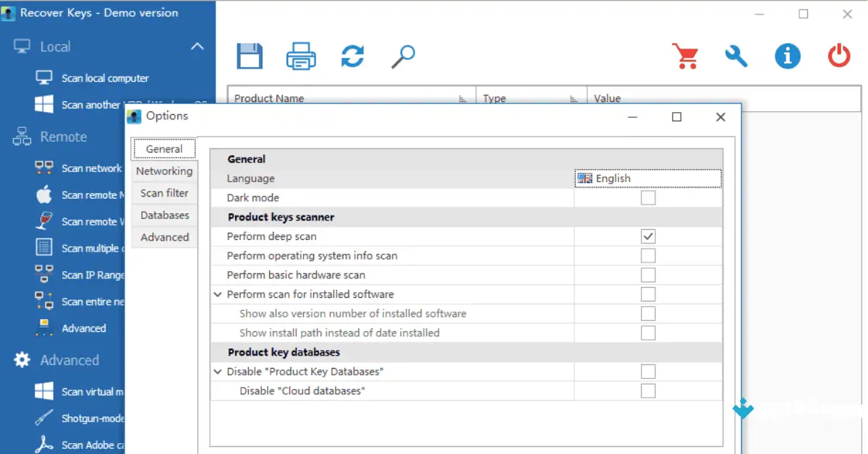Screen dimensions: 868x454
Task: Collapse the Disable Product Key Databases entry
Action: [x=218, y=371]
